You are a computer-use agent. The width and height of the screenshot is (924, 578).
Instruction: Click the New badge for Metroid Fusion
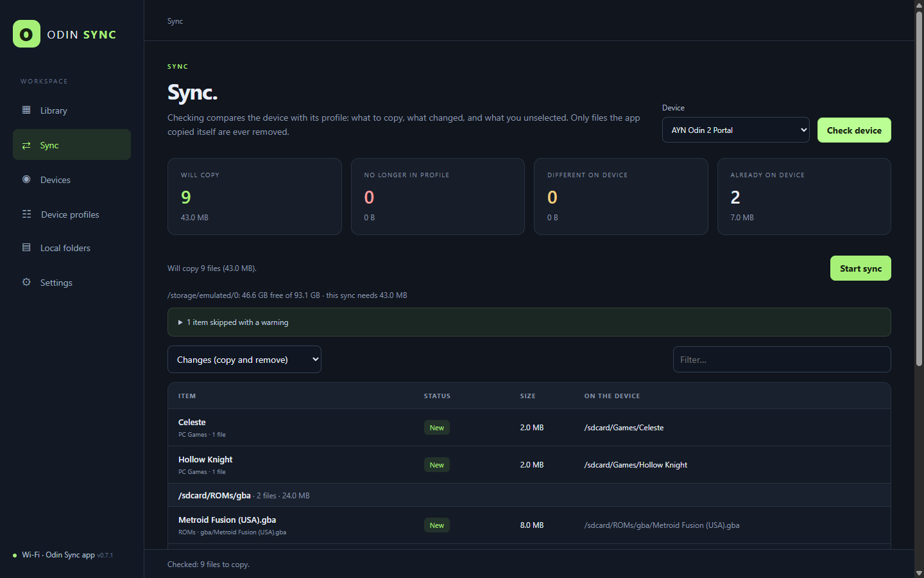[437, 525]
